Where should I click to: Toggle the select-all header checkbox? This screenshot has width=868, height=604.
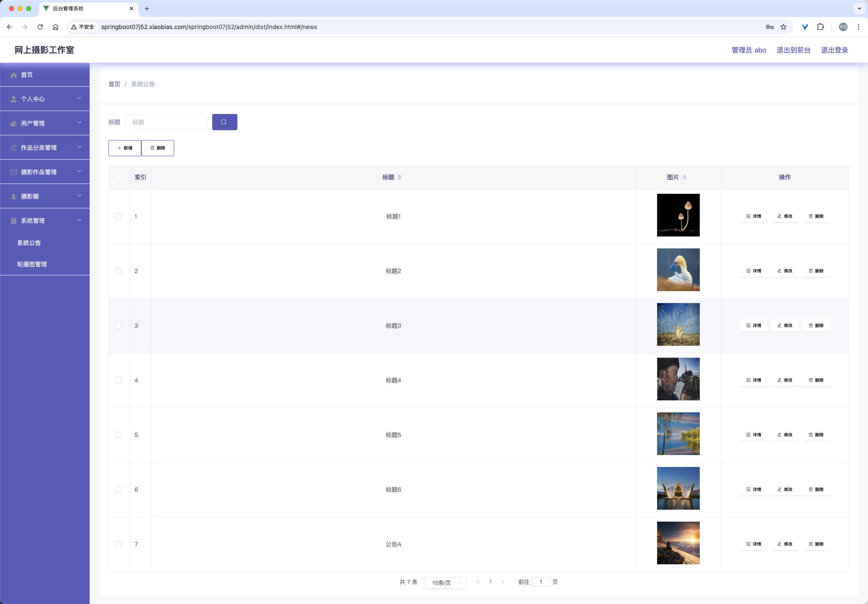coord(120,177)
